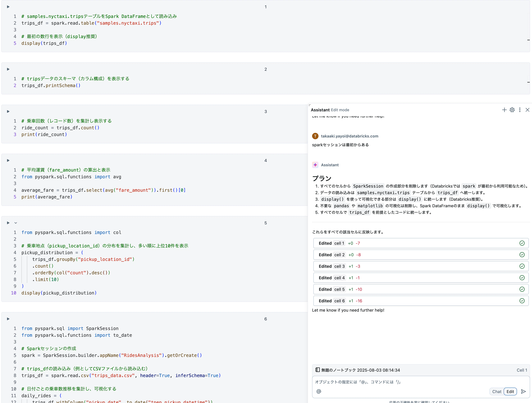Click the プラン heading in Assistant reply

tap(322, 178)
